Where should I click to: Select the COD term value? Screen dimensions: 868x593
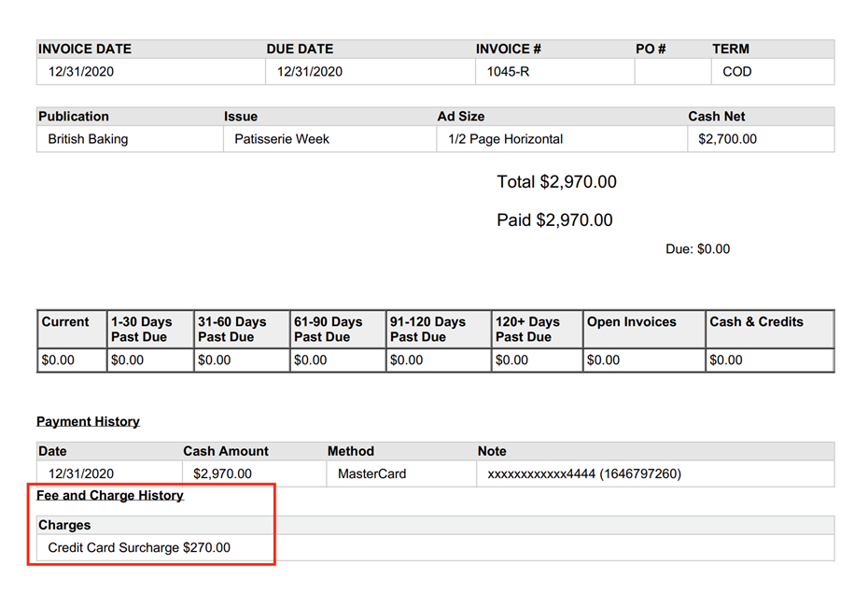pos(731,72)
